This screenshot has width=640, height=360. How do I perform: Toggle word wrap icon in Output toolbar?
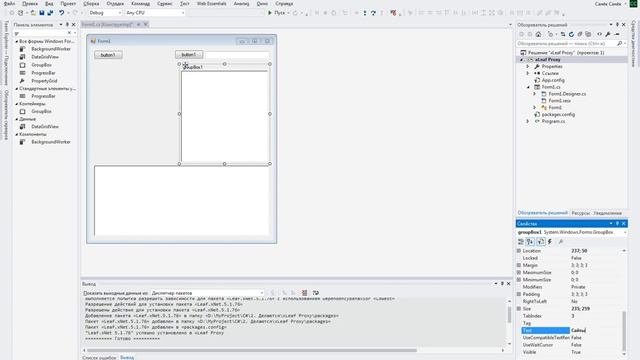point(316,293)
